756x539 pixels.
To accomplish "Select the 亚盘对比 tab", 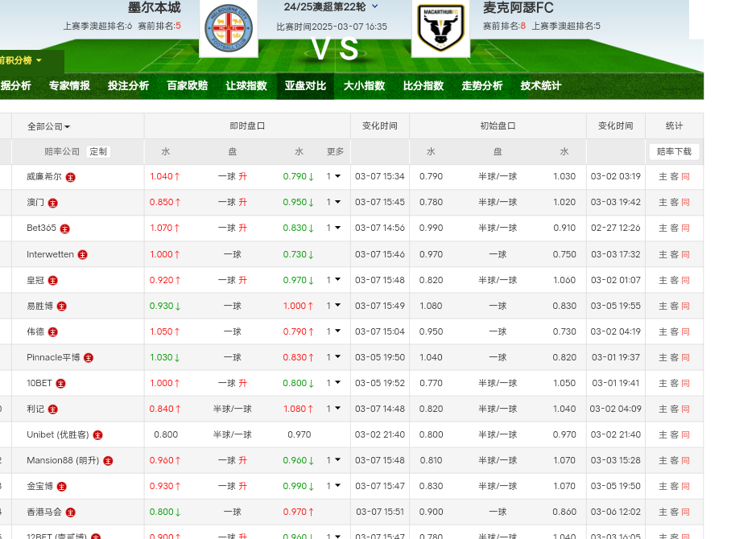I will [305, 86].
